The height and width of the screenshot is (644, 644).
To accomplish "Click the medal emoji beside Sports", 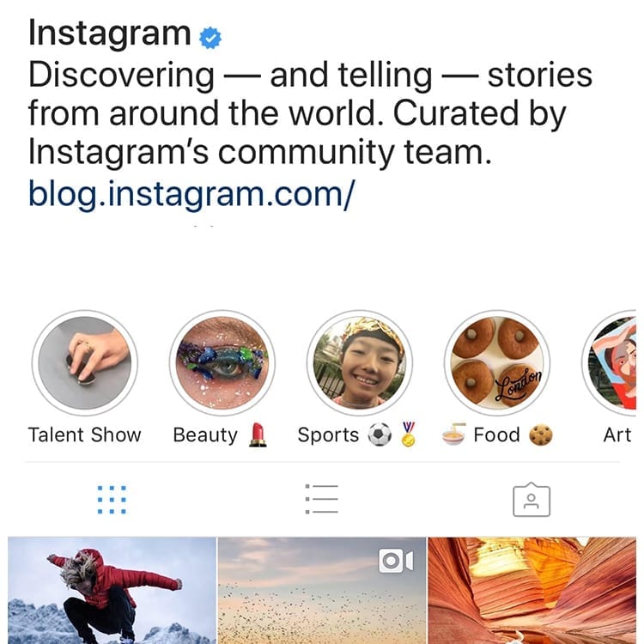I will pyautogui.click(x=408, y=434).
